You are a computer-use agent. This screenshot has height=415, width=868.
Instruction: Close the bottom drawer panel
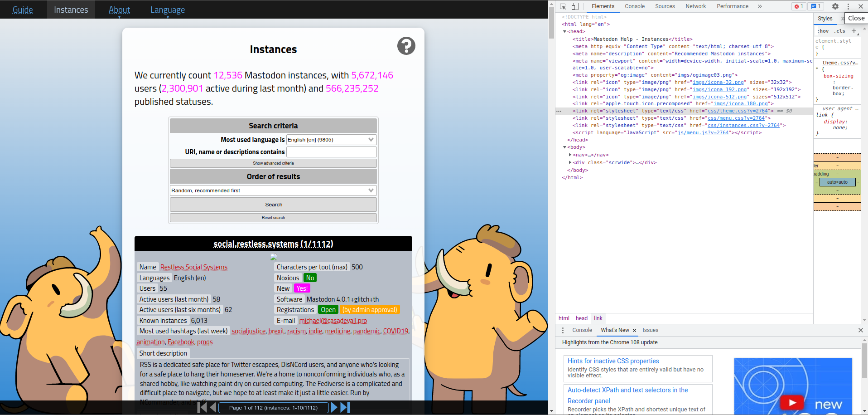point(860,330)
